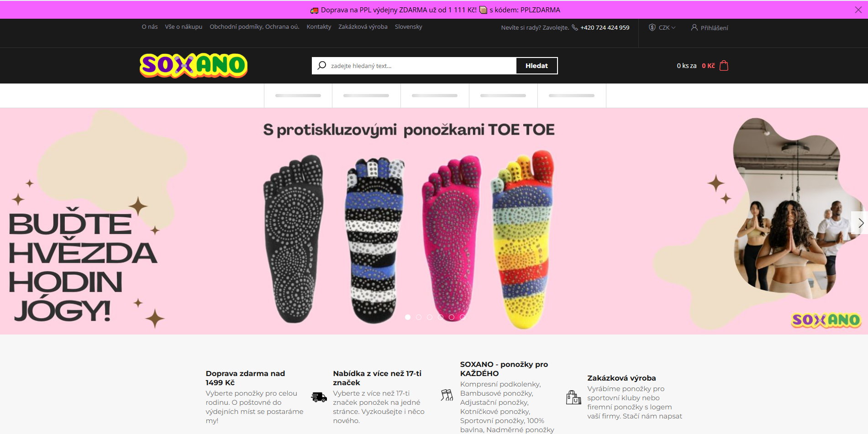Open Přihlášení login link
Image resolution: width=868 pixels, height=434 pixels.
point(715,28)
